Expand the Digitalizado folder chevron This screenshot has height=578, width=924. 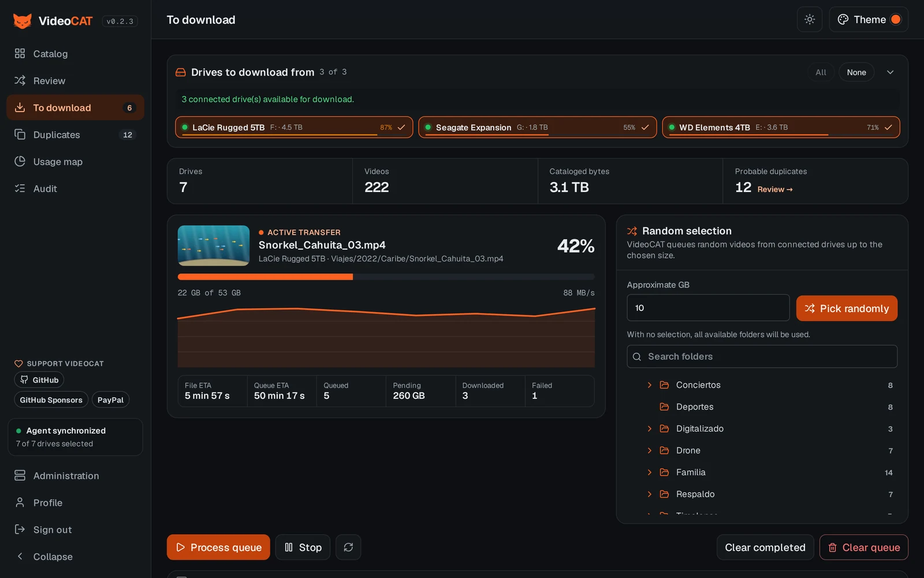coord(649,429)
